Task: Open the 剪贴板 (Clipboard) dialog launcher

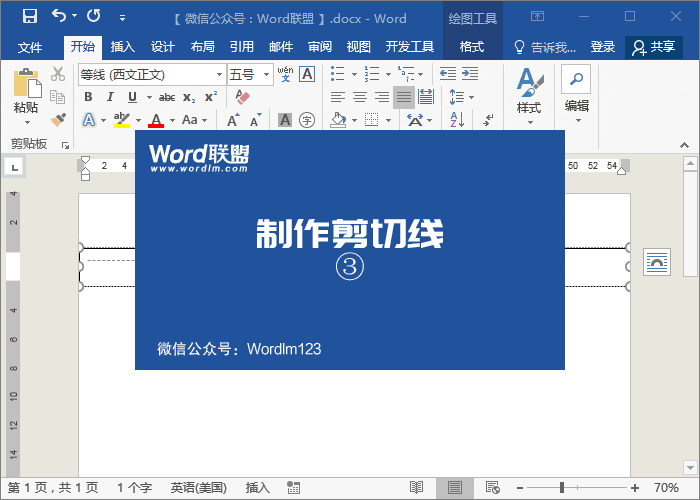Action: pos(66,145)
